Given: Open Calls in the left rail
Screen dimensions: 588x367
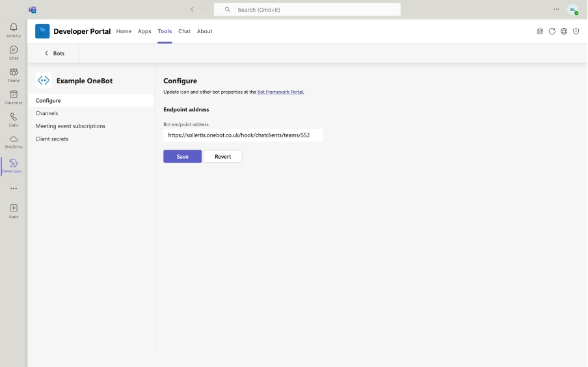Looking at the screenshot, I should (14, 119).
